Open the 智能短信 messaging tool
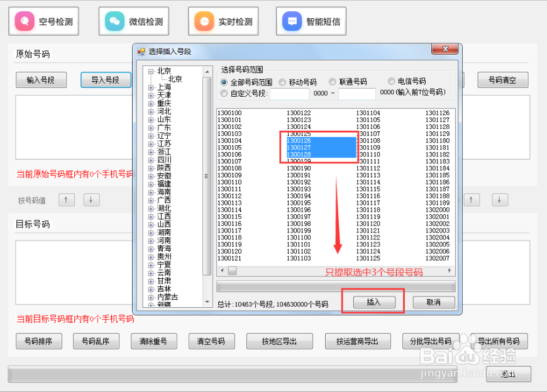The image size is (547, 392). (x=311, y=20)
